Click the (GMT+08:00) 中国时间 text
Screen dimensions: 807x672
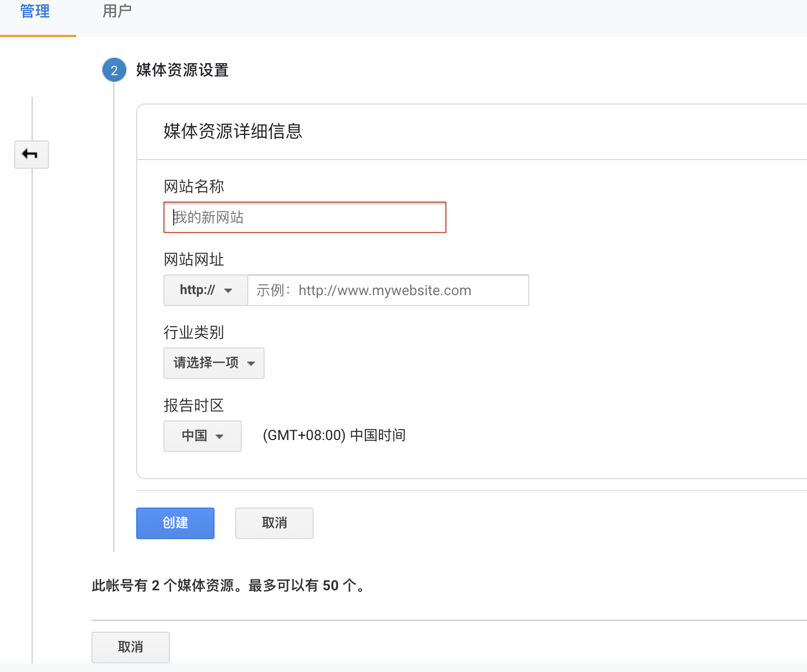334,436
